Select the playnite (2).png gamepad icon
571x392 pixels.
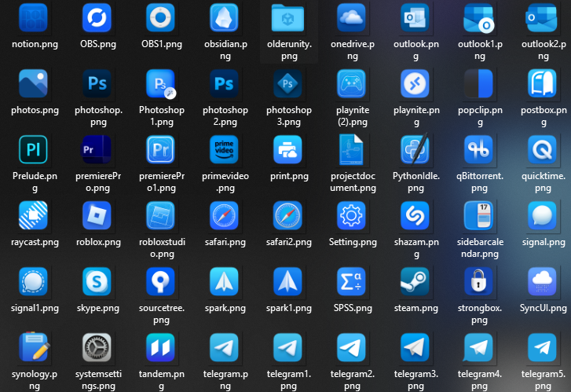[351, 83]
